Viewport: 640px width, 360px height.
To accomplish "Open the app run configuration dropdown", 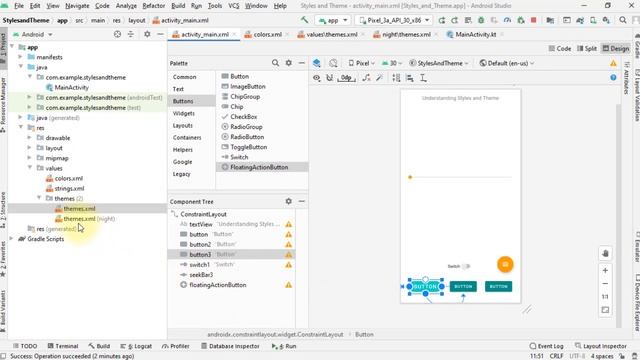I will [x=333, y=20].
